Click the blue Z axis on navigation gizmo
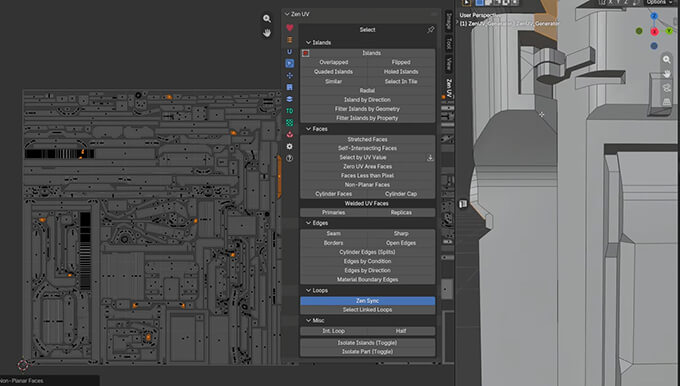 [654, 16]
